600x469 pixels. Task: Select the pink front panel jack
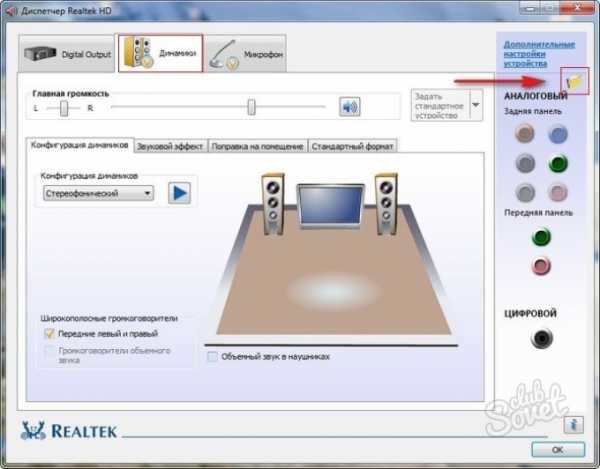point(541,266)
